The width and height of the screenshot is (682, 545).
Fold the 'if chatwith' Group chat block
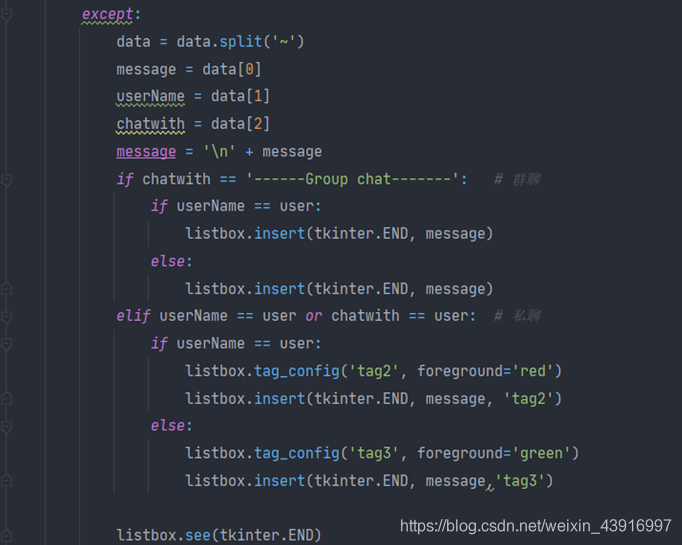pyautogui.click(x=6, y=180)
